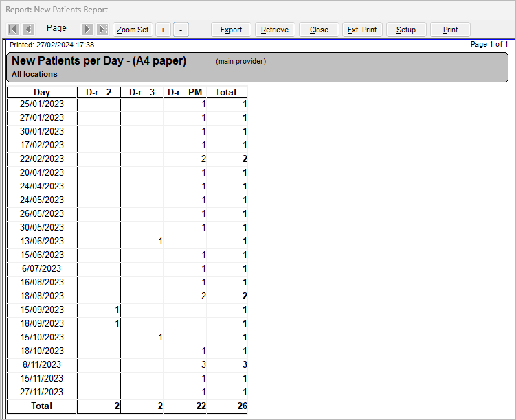Click the Page label in toolbar
The height and width of the screenshot is (420, 516).
tap(56, 29)
